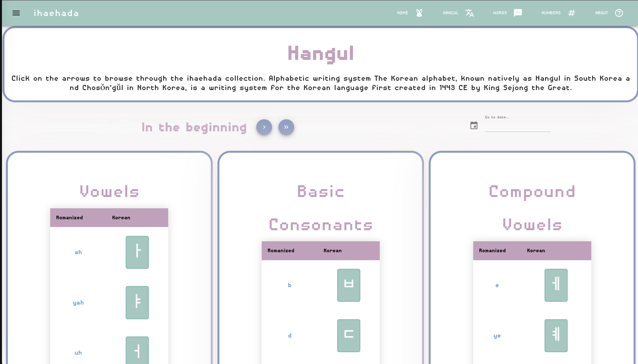Click the Vowels card heading
Image resolution: width=638 pixels, height=364 pixels.
[109, 192]
